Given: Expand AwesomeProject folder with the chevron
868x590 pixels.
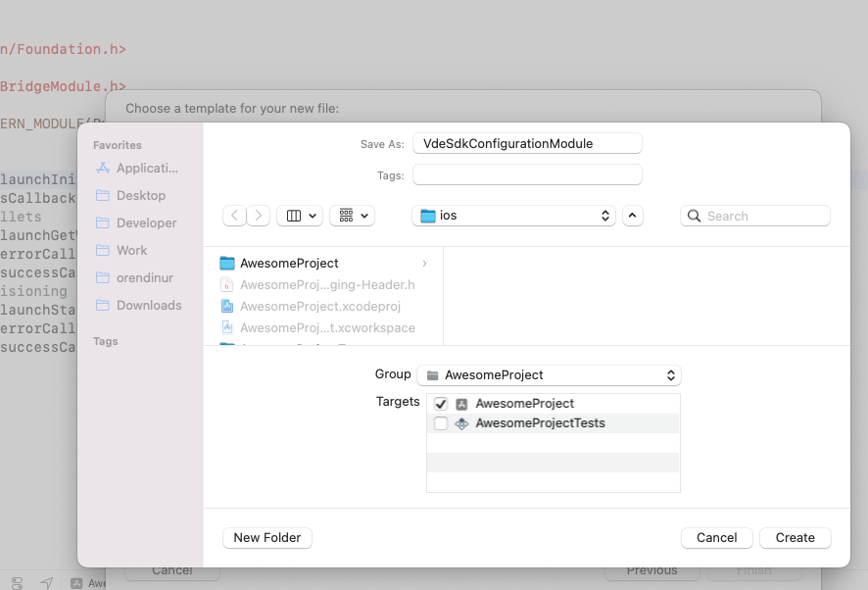Looking at the screenshot, I should tap(424, 264).
